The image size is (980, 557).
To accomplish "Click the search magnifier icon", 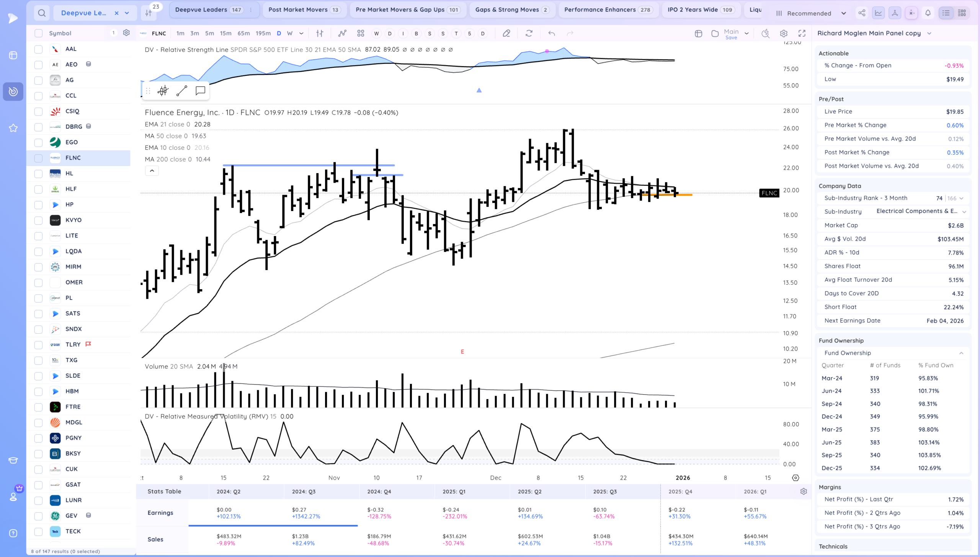I will (42, 13).
